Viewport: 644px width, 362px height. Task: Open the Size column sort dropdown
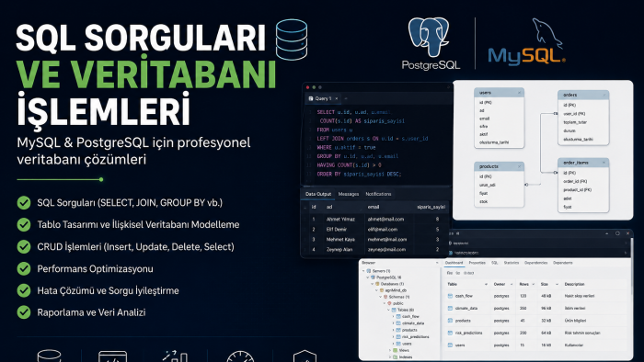click(557, 284)
